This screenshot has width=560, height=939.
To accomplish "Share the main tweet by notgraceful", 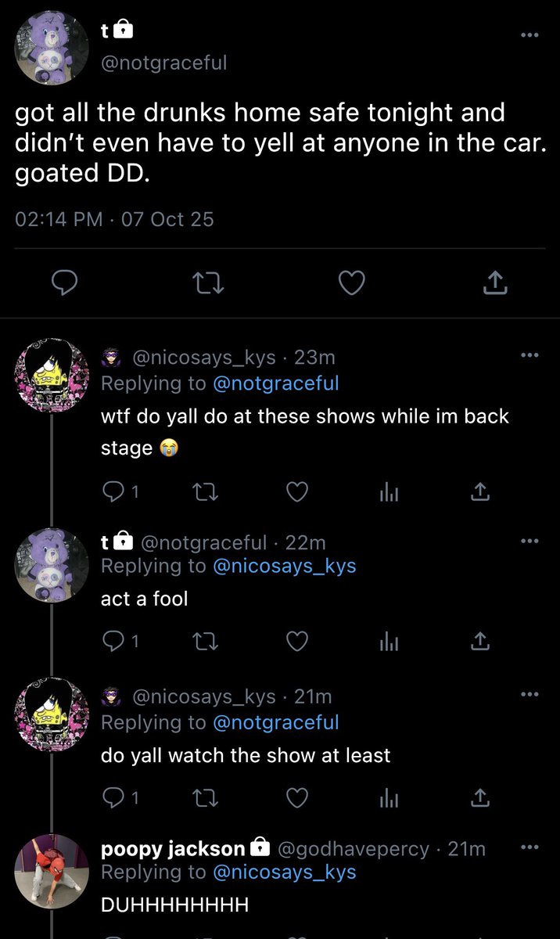I will [496, 283].
